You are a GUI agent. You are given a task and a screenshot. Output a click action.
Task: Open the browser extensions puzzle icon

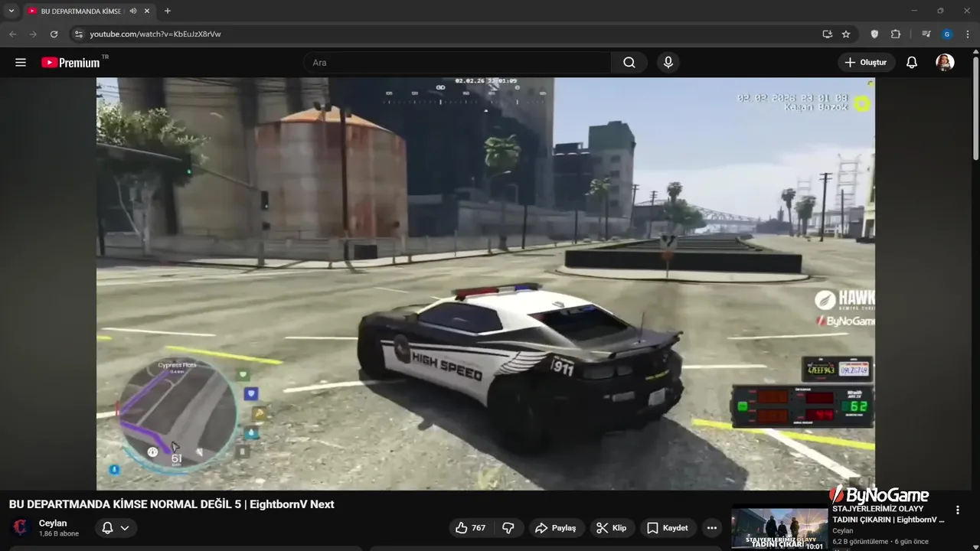(x=896, y=34)
